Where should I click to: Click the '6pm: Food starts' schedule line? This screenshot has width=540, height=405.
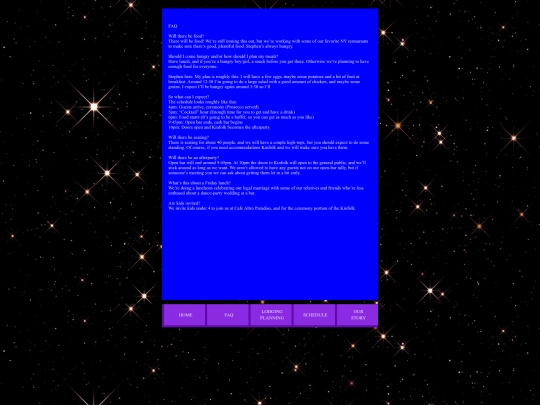click(241, 117)
